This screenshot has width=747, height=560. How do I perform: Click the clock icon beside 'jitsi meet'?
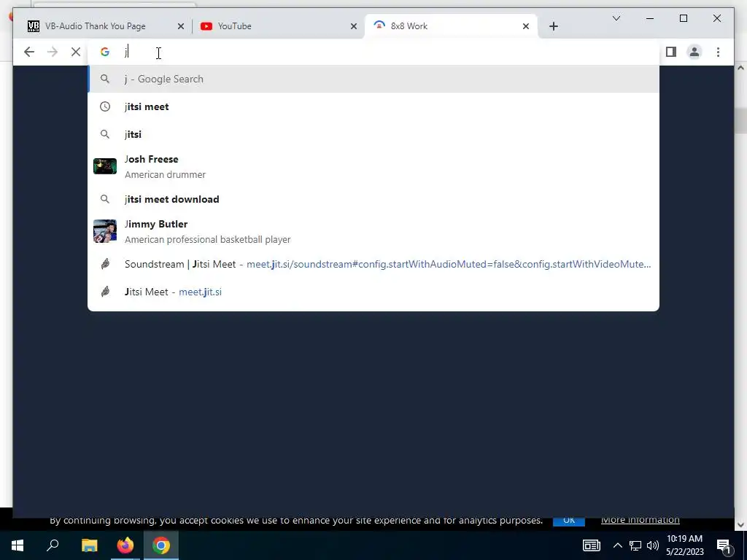[105, 106]
